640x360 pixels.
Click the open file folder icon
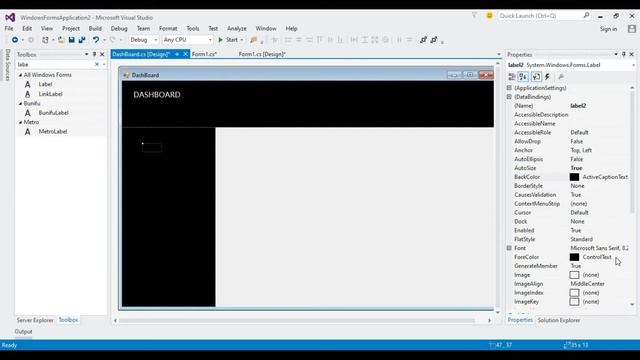pyautogui.click(x=61, y=40)
